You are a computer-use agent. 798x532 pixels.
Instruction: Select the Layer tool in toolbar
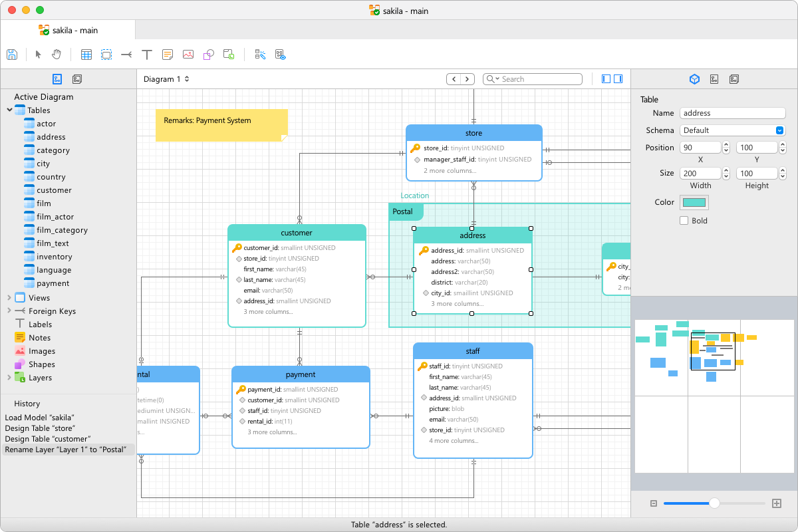click(x=229, y=55)
